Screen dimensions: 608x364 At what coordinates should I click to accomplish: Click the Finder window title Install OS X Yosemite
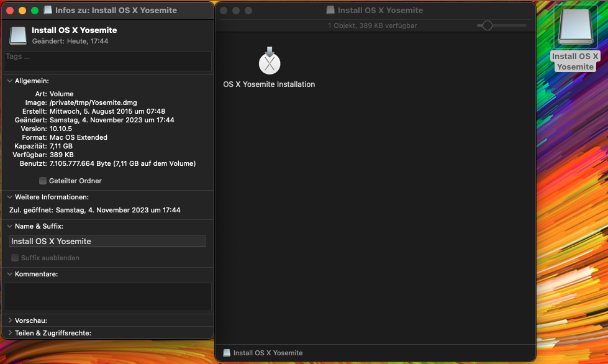(380, 11)
